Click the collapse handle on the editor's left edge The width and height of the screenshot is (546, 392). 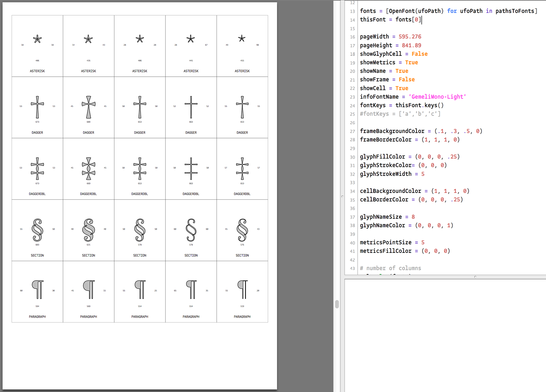[x=342, y=197]
